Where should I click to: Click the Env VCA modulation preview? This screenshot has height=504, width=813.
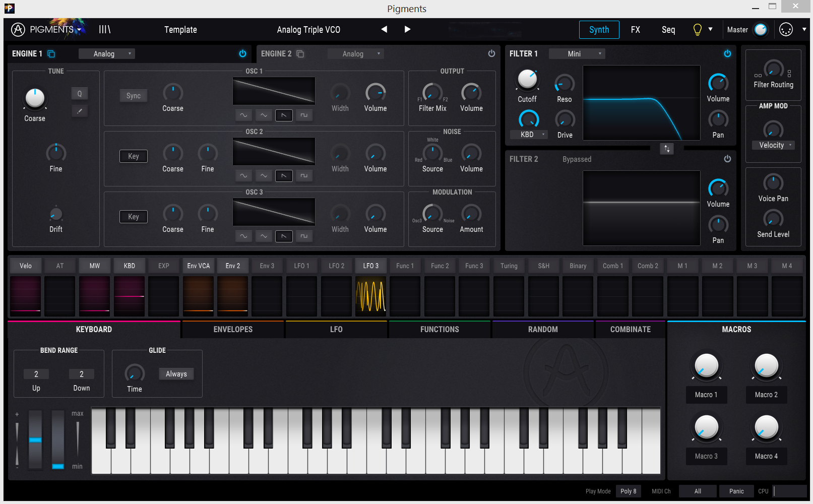coord(199,296)
